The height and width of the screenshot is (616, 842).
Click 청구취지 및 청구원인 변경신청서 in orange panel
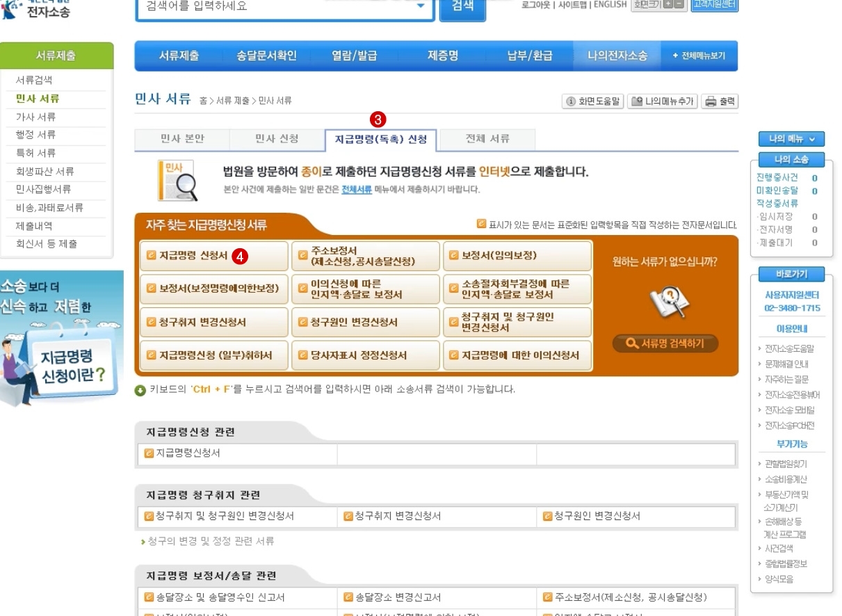[517, 323]
